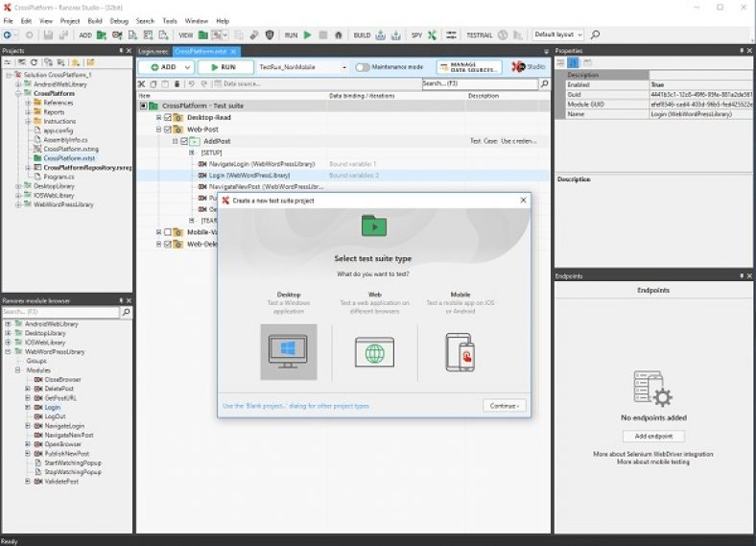Switch to the Login.rxrec tab
The image size is (756, 546).
pos(154,51)
